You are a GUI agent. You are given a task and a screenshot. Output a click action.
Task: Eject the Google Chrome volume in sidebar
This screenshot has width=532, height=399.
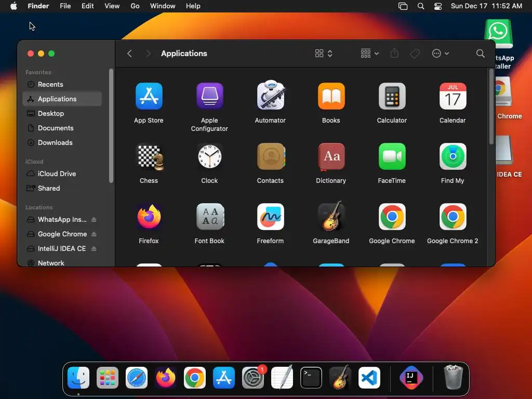(x=94, y=234)
